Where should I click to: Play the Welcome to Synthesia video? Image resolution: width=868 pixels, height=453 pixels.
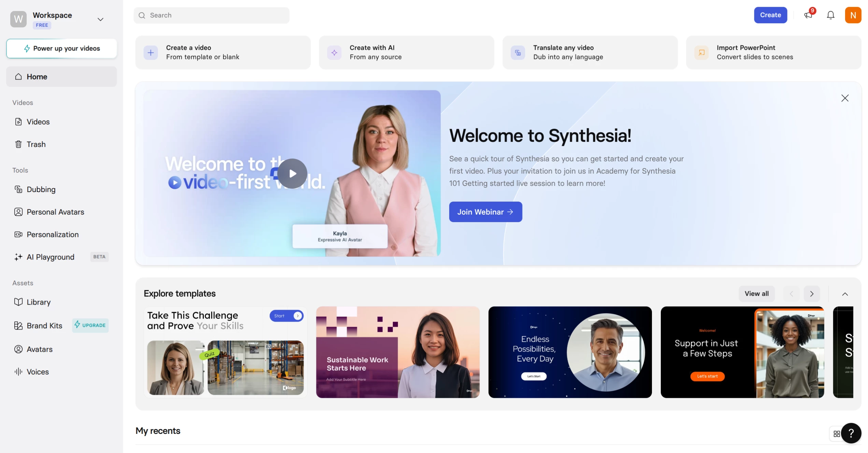[292, 173]
